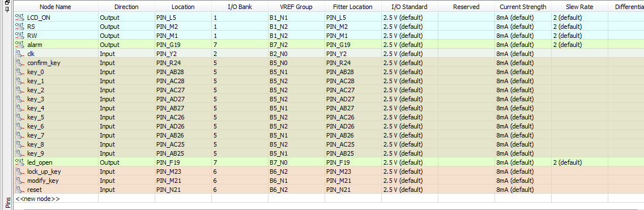Click Location cell PIN_M1 for RW
Screen dimensions: 644x210
click(183, 36)
